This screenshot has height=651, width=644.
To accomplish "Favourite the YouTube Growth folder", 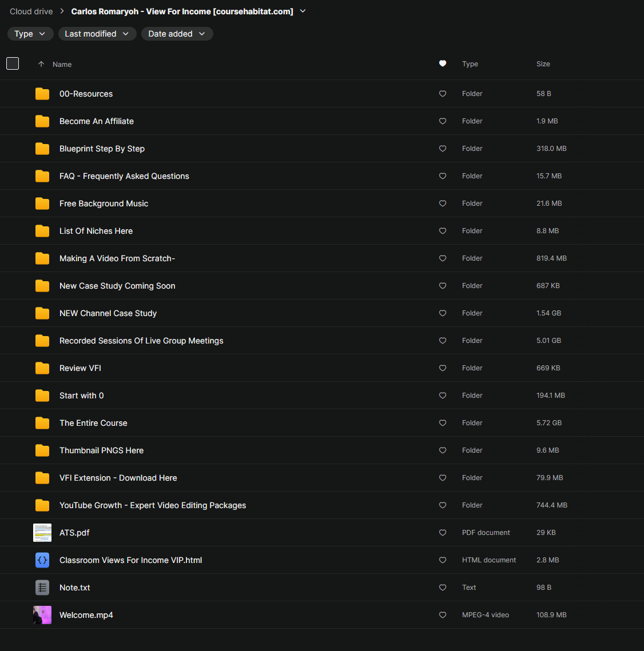I will tap(443, 505).
